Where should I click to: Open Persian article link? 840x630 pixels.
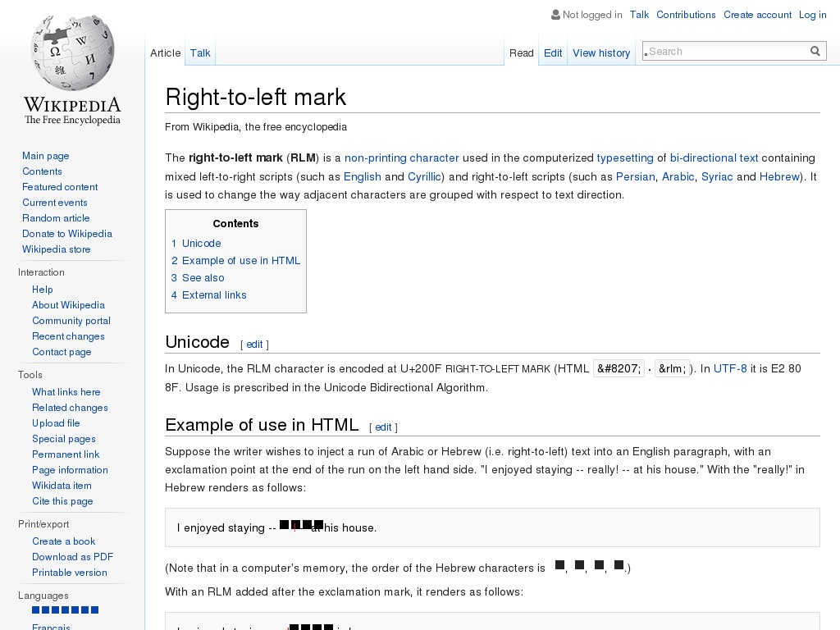(x=636, y=177)
